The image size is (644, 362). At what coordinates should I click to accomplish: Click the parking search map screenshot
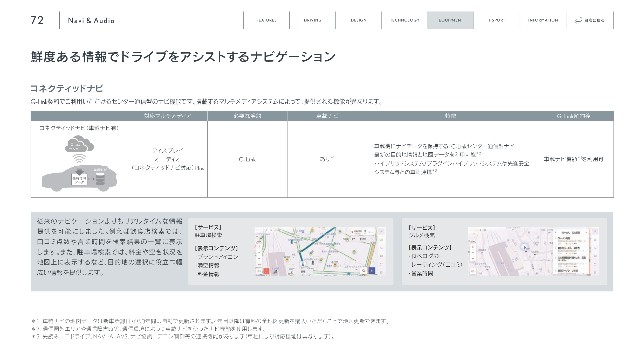click(x=320, y=251)
